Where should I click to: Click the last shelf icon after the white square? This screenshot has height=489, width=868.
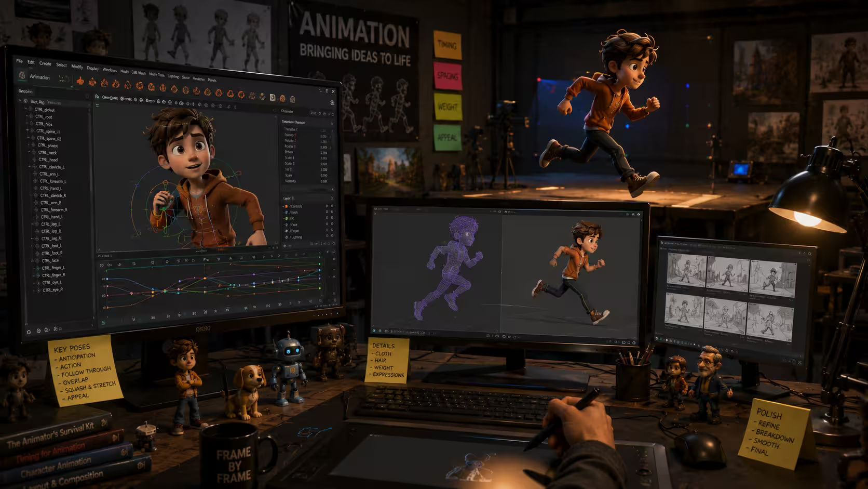coord(292,99)
